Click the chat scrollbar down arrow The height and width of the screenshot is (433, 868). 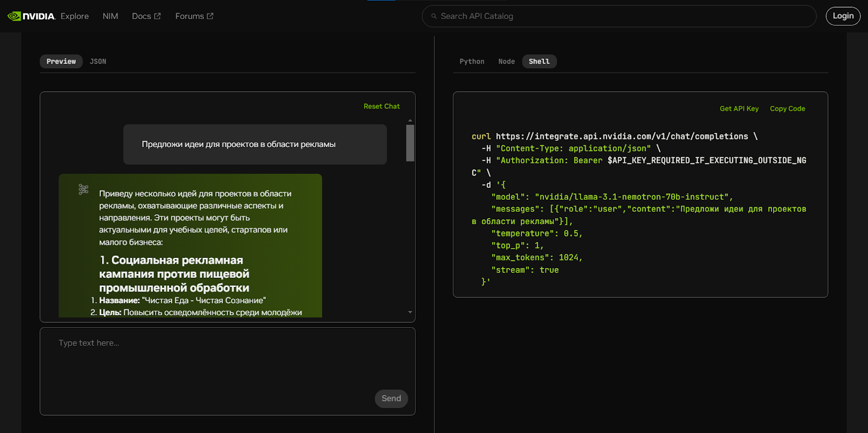tap(410, 312)
